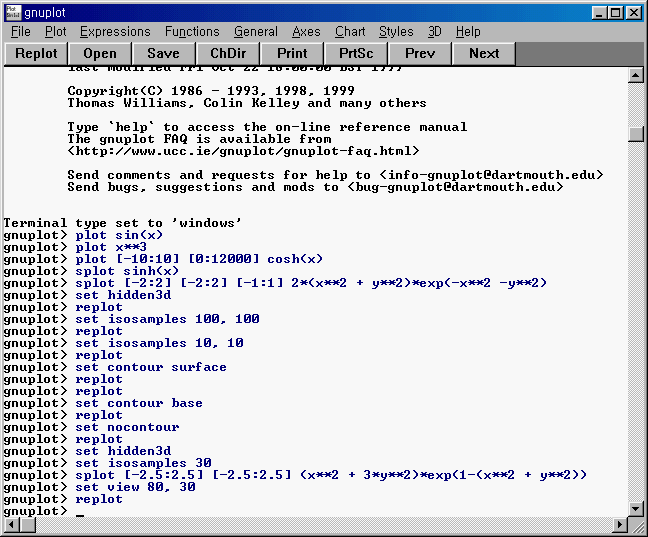Click the splot [-2.5:2.5] command line

(331, 475)
